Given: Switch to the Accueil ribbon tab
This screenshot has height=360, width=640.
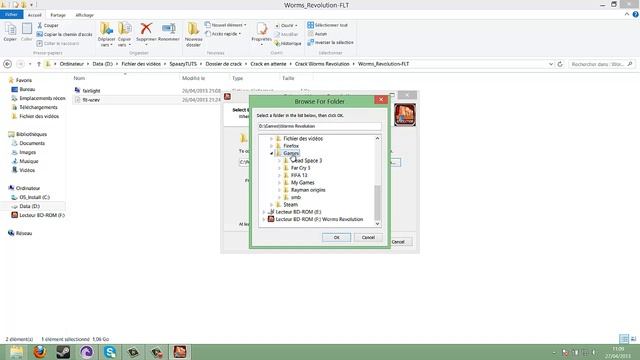Looking at the screenshot, I should click(x=35, y=15).
